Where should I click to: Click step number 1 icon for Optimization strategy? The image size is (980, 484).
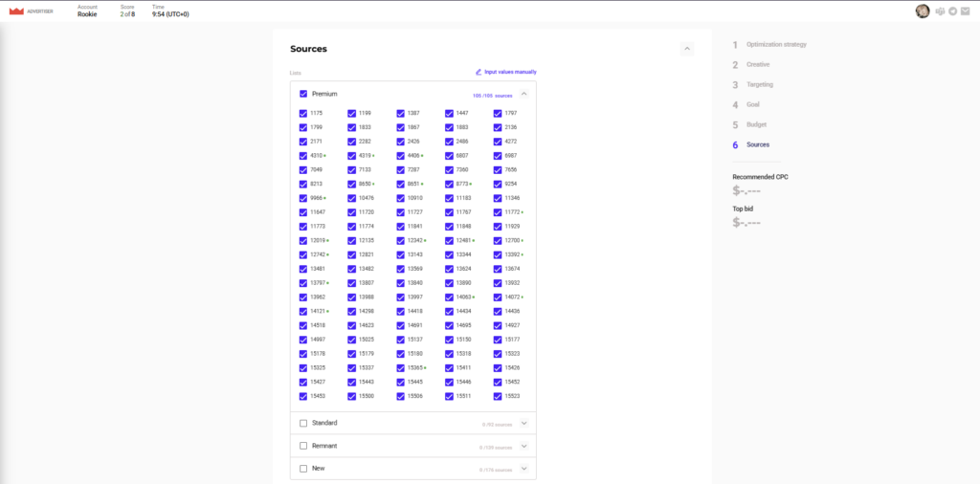click(x=735, y=45)
